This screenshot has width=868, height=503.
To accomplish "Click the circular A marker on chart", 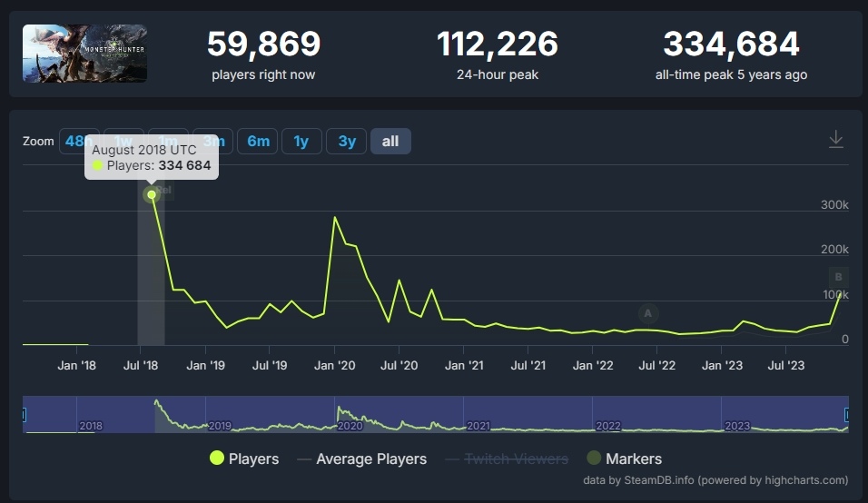I will click(x=647, y=313).
